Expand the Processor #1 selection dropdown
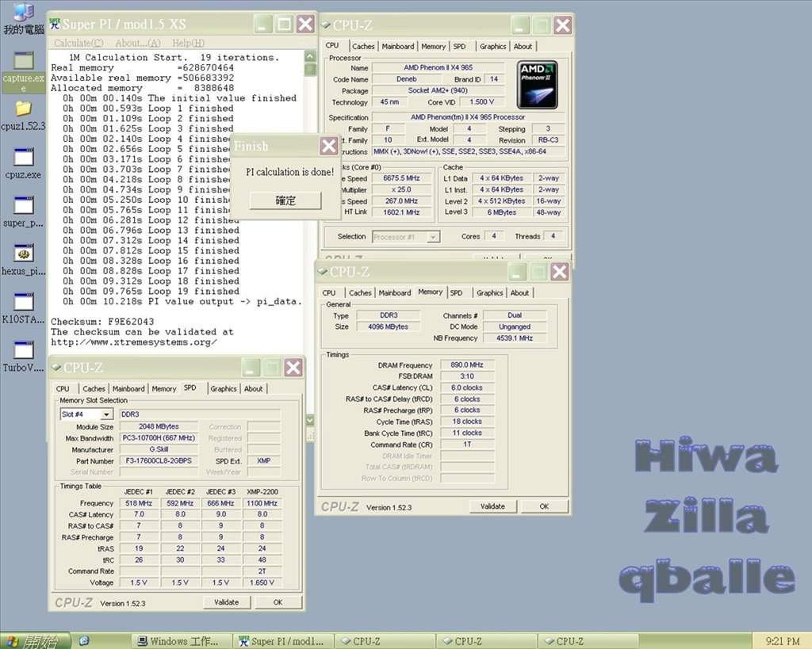This screenshot has height=649, width=812. [434, 237]
